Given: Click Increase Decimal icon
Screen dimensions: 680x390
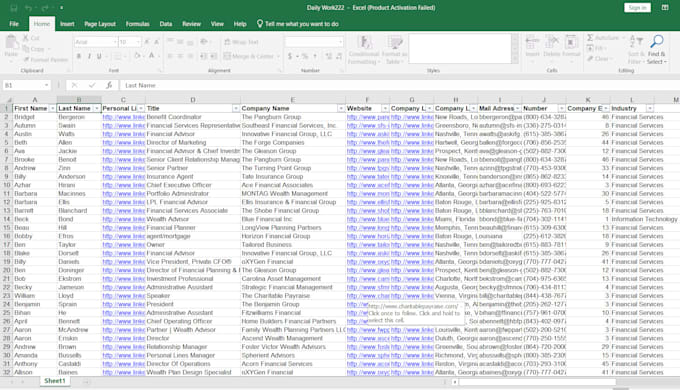Looking at the screenshot, I should point(328,56).
